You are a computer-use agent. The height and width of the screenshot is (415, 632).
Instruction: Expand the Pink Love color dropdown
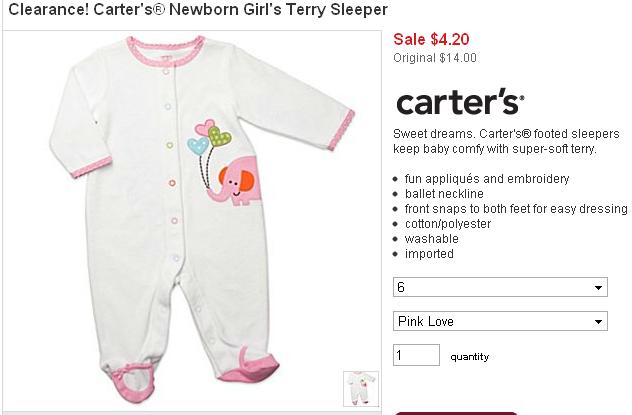click(x=500, y=321)
